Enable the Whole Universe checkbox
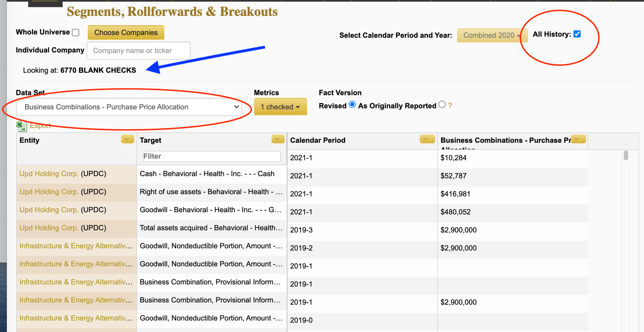644x332 pixels. [x=75, y=33]
